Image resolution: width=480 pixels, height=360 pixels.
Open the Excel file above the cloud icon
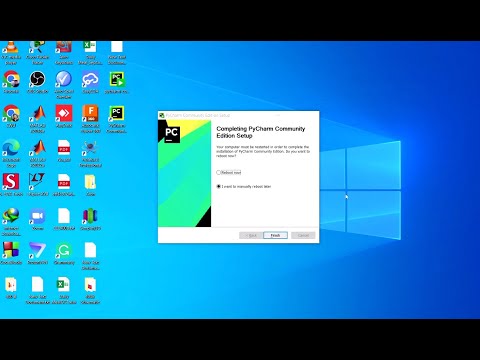pos(90,53)
